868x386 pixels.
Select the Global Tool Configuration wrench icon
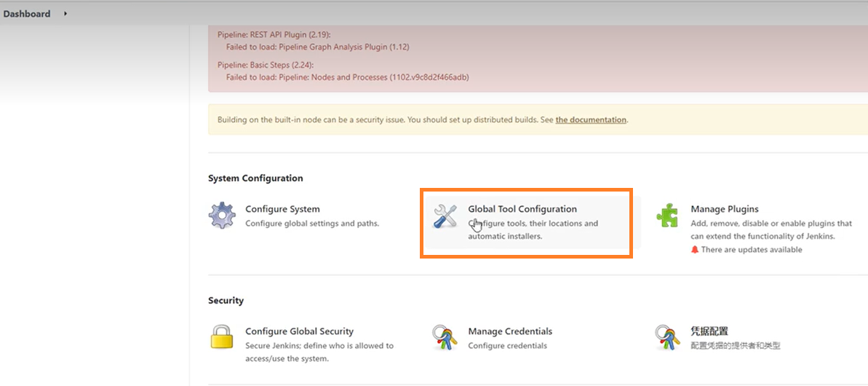445,216
